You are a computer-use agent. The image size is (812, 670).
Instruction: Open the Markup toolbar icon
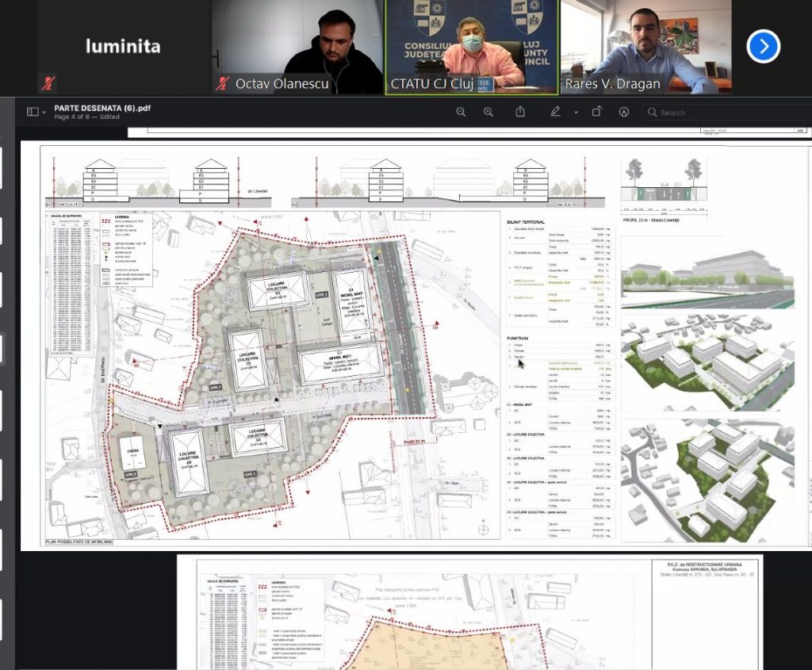point(624,112)
